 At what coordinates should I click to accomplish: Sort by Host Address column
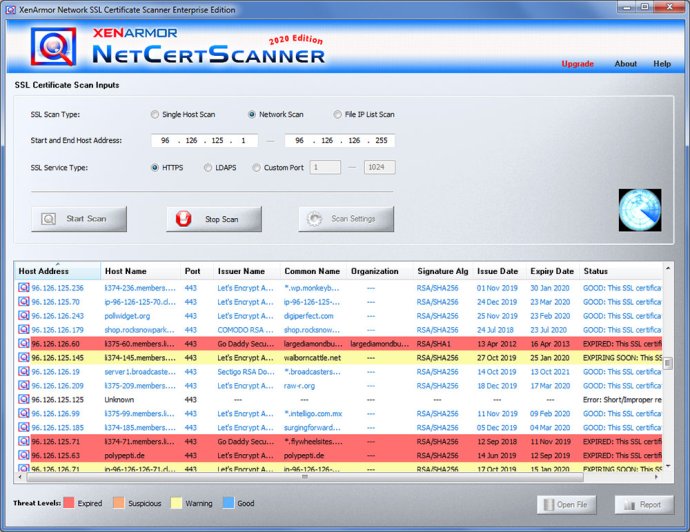tap(57, 271)
